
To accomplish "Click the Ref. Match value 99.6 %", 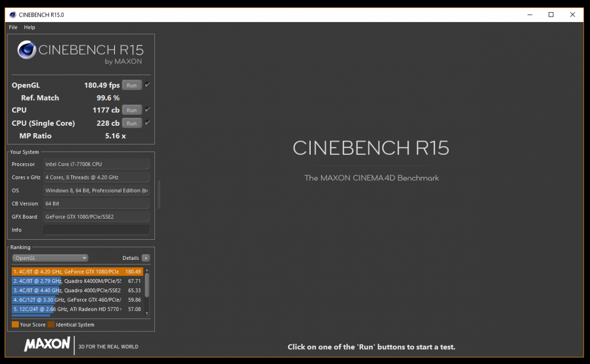I will pyautogui.click(x=108, y=98).
